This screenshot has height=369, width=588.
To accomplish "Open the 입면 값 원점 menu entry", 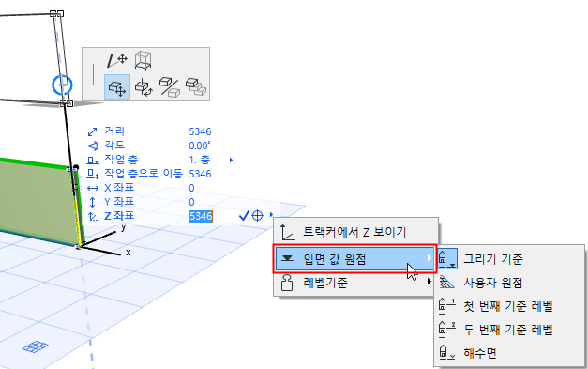I will coord(355,258).
